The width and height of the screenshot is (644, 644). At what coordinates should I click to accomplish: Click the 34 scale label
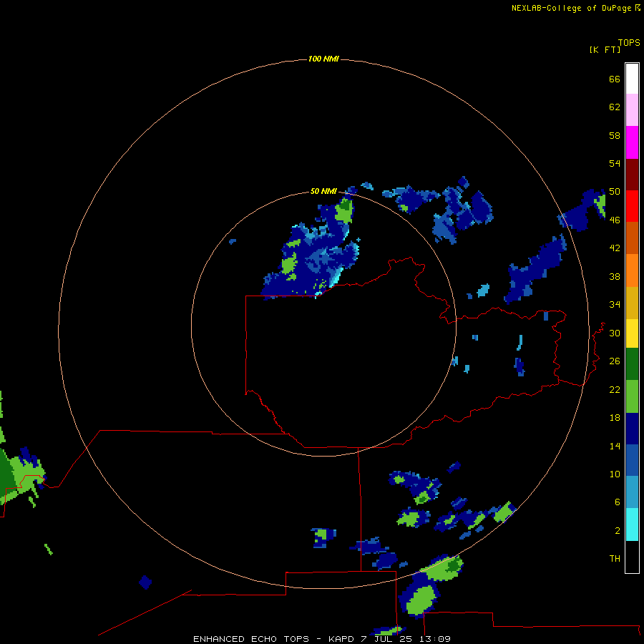click(x=615, y=305)
